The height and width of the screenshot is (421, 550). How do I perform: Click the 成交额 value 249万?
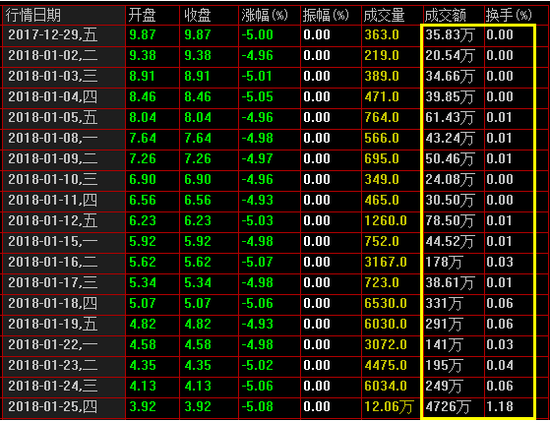(x=444, y=386)
